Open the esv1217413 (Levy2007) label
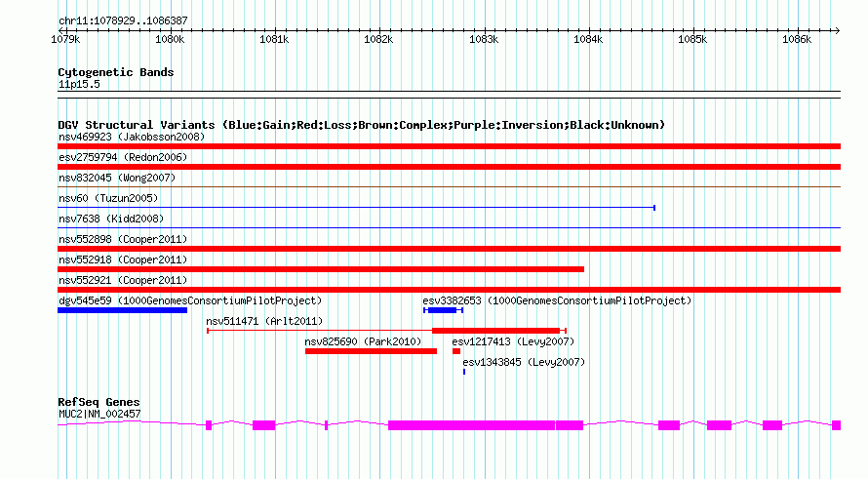Image resolution: width=868 pixels, height=479 pixels. pyautogui.click(x=513, y=341)
